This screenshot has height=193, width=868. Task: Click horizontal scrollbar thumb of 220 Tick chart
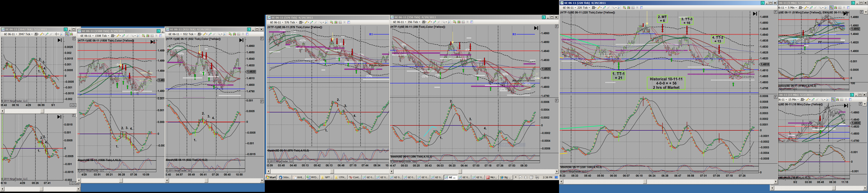(x=645, y=182)
